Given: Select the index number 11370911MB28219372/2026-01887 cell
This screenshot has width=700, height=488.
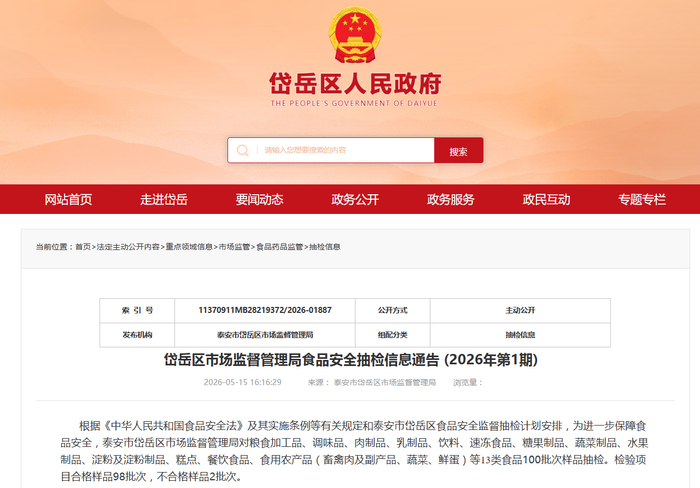Looking at the screenshot, I should coord(265,310).
